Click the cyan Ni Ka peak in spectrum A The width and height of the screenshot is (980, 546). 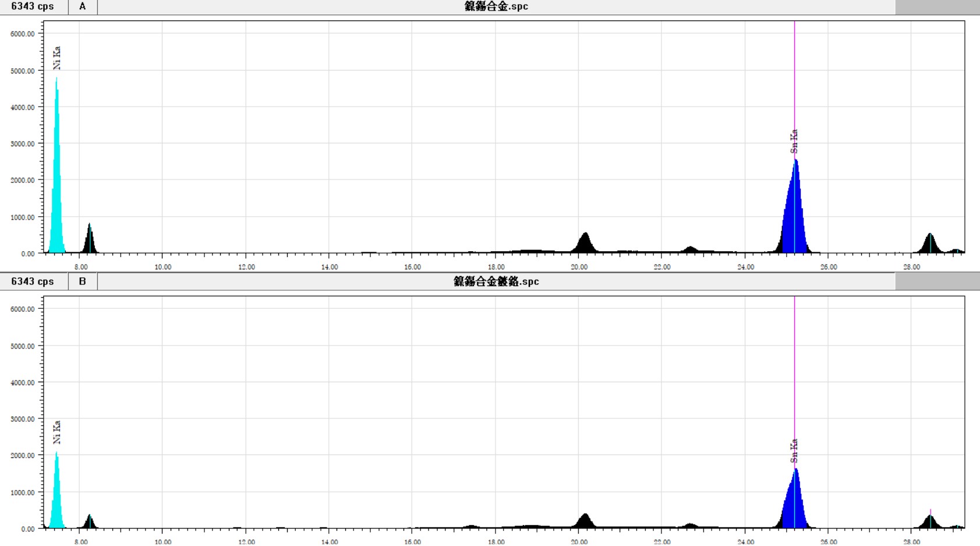tap(56, 192)
